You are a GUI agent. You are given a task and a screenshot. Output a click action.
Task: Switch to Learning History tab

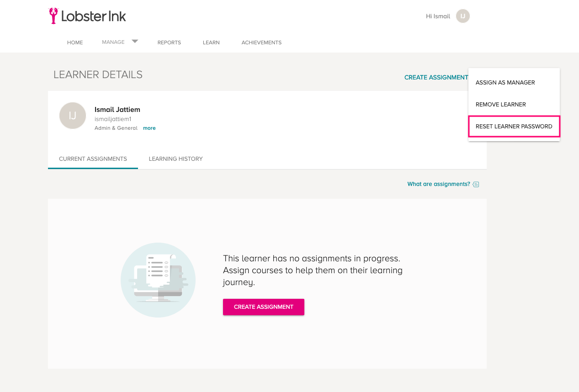pyautogui.click(x=175, y=159)
